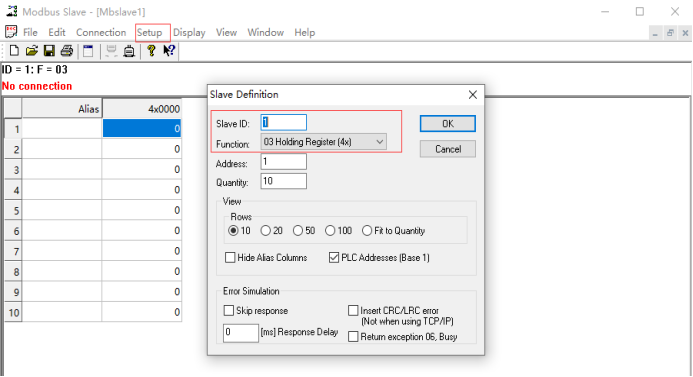Restore the inner Mbslave1 document window
This screenshot has height=377, width=693.
(x=670, y=33)
